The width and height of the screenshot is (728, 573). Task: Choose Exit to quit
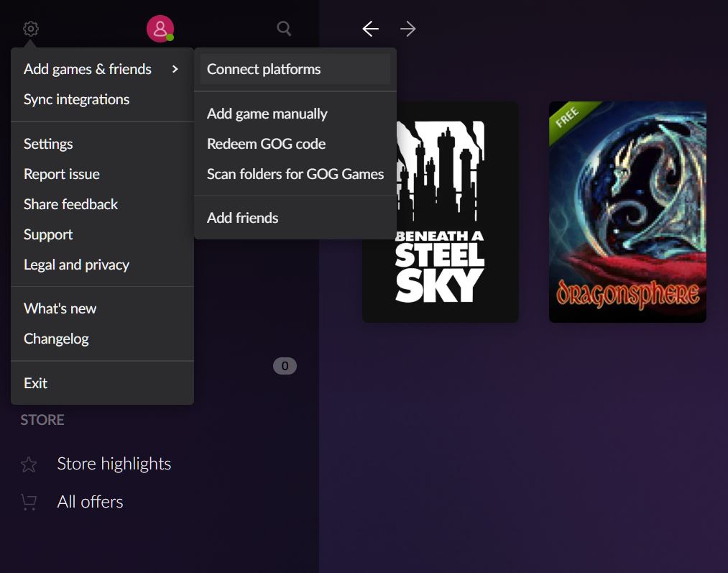(x=102, y=383)
